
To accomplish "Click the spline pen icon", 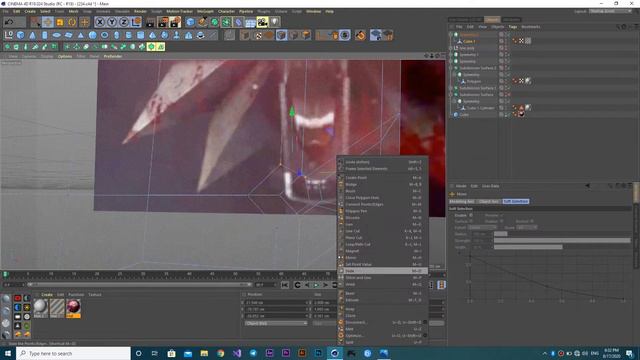I will coord(202,22).
